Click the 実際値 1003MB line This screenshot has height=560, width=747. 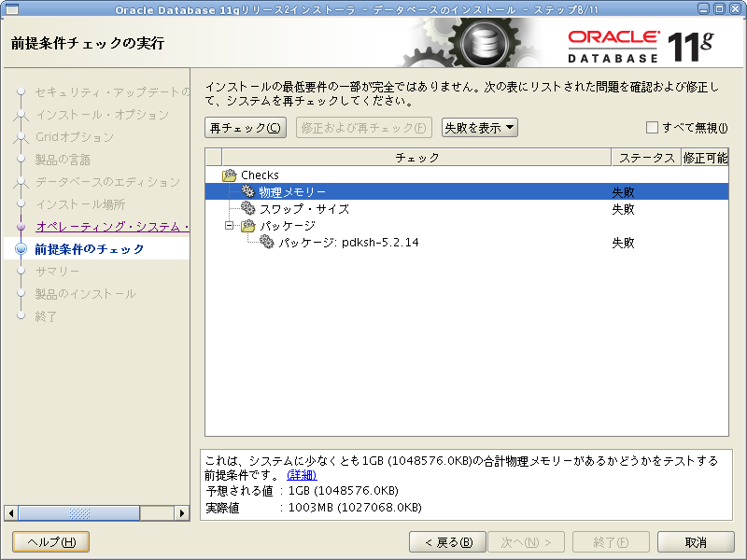tap(314, 507)
